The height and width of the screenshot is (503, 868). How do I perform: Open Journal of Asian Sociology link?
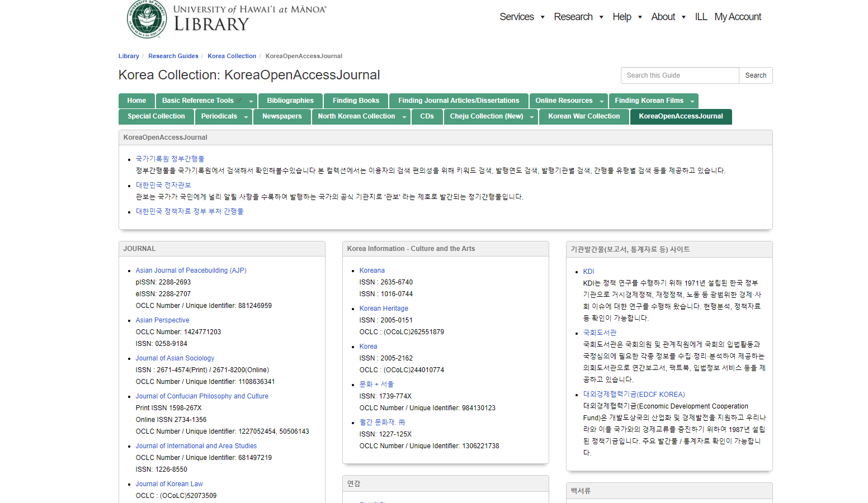[x=175, y=358]
